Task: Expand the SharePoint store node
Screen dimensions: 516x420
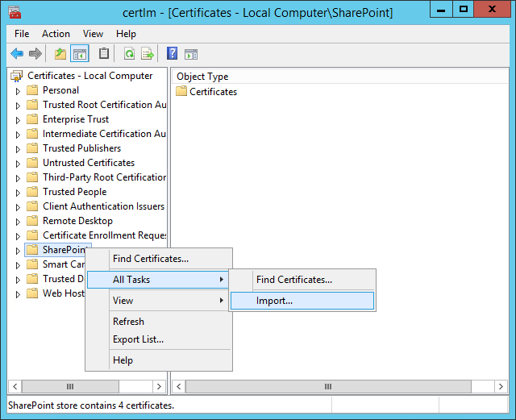Action: click(x=18, y=251)
